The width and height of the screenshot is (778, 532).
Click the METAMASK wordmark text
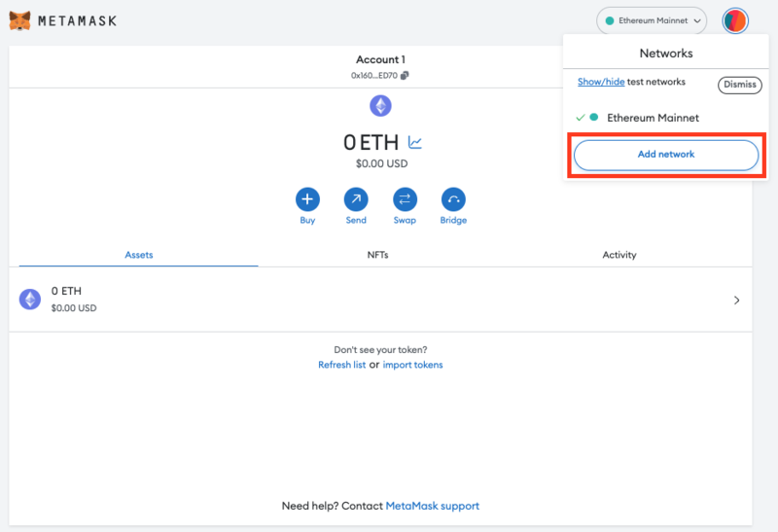[x=78, y=20]
